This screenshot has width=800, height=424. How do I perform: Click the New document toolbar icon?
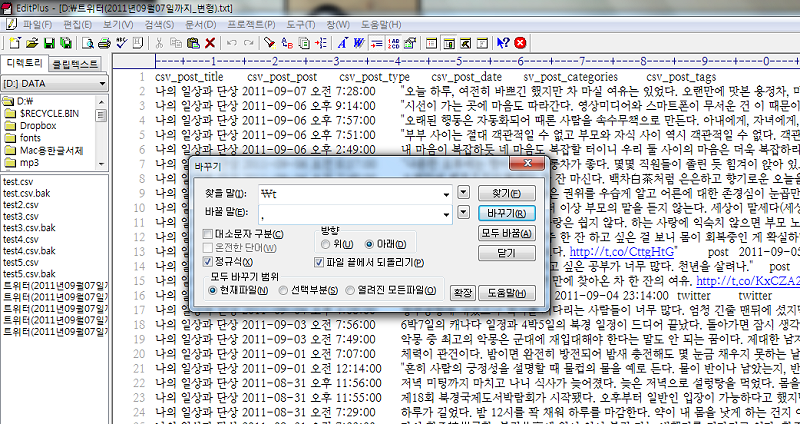[x=16, y=43]
